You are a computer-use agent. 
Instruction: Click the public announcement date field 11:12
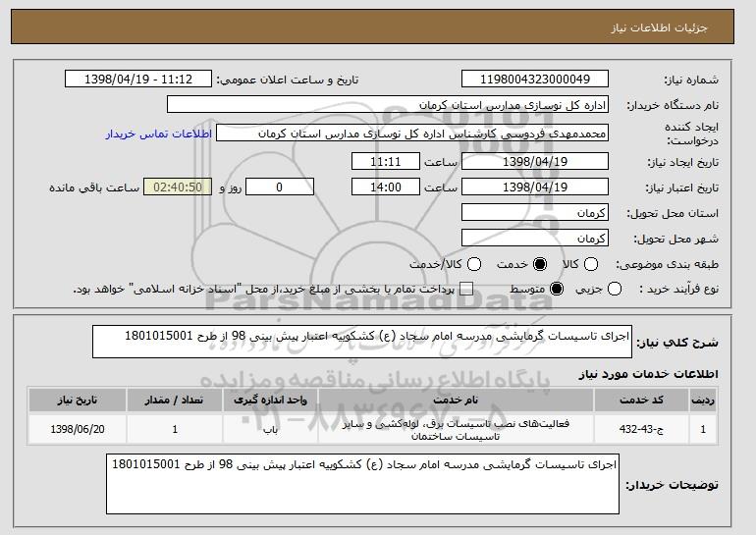coord(138,80)
